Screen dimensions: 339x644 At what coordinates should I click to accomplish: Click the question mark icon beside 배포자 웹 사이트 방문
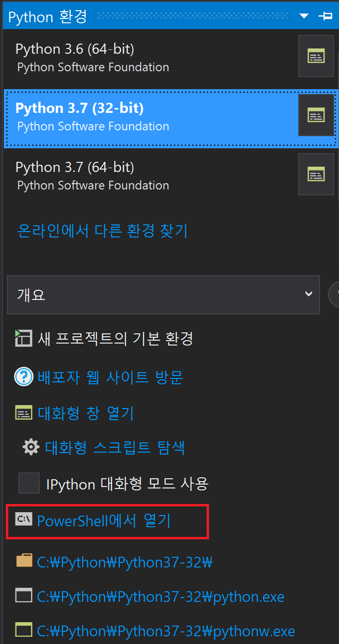(x=23, y=377)
